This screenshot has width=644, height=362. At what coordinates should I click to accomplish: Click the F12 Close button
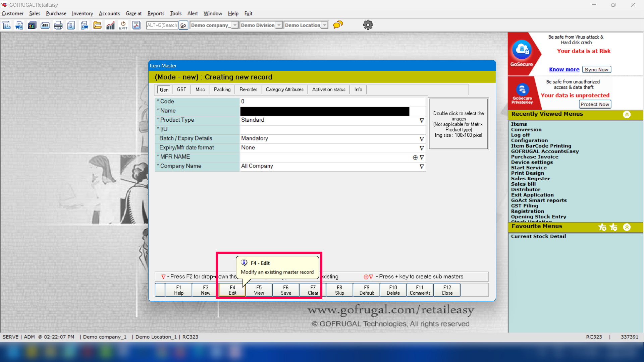tap(447, 290)
